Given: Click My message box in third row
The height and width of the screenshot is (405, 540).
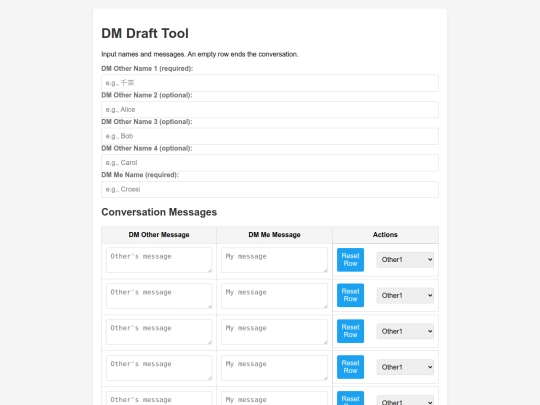Looking at the screenshot, I should [x=274, y=331].
